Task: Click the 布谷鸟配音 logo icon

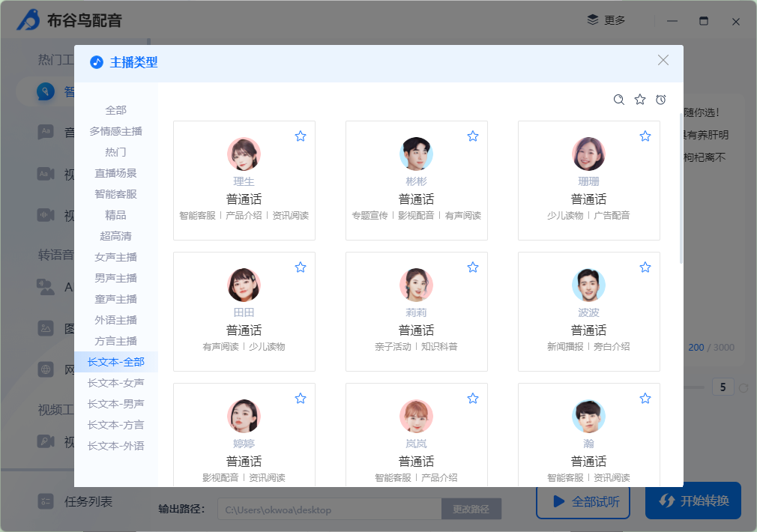Action: [28, 20]
